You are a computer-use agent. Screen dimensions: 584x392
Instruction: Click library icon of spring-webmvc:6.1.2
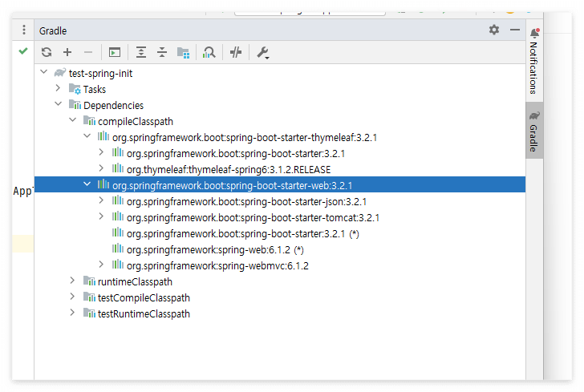point(118,265)
